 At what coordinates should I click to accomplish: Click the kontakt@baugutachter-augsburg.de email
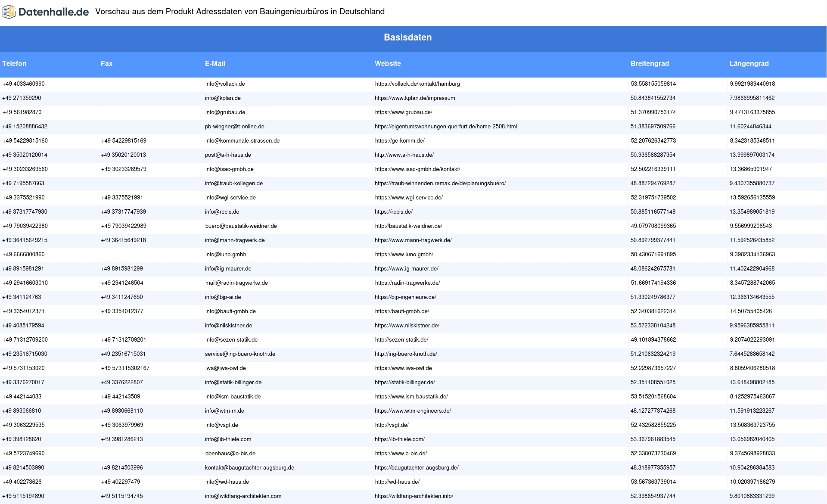(x=249, y=468)
